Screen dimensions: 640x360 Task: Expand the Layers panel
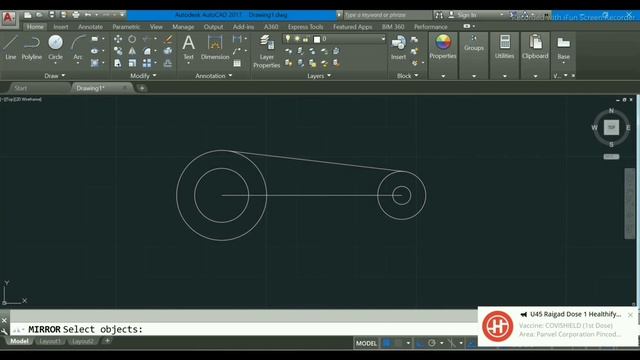click(319, 76)
